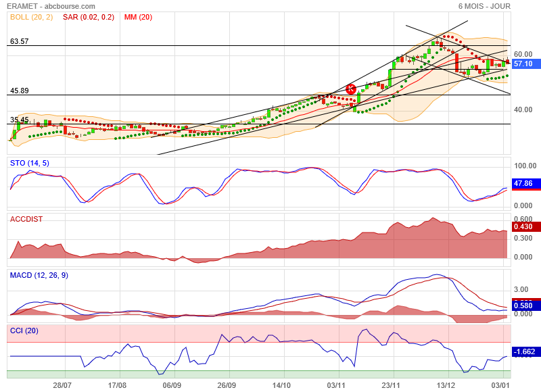This screenshot has height=392, width=541.
Task: Click the 6 MOIS - JOUR label
Action: [484, 6]
